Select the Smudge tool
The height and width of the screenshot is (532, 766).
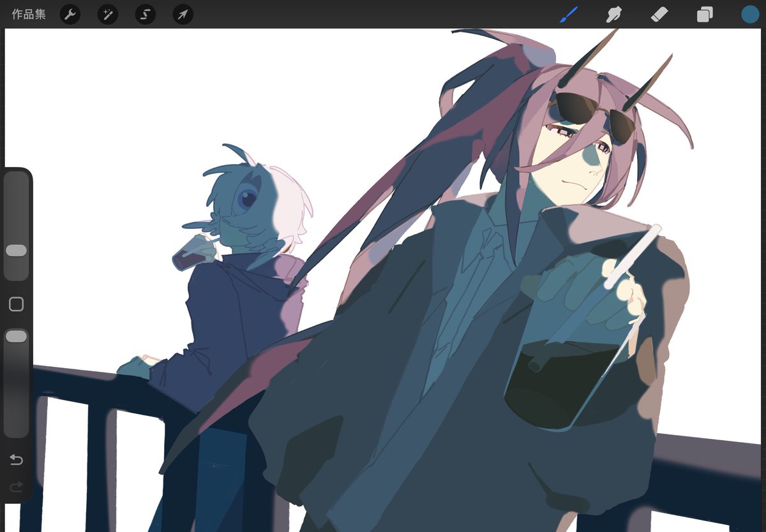pos(614,15)
